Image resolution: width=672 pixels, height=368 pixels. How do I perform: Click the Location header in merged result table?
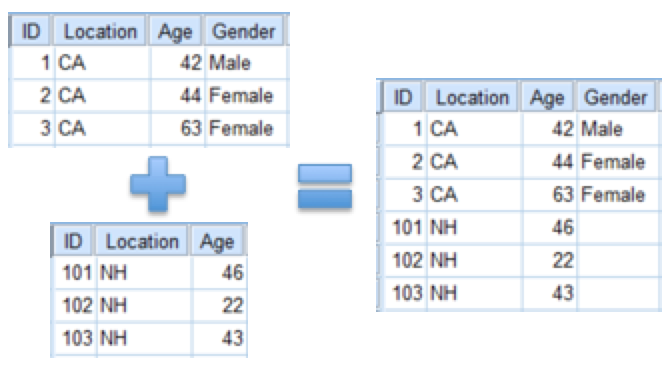(472, 97)
